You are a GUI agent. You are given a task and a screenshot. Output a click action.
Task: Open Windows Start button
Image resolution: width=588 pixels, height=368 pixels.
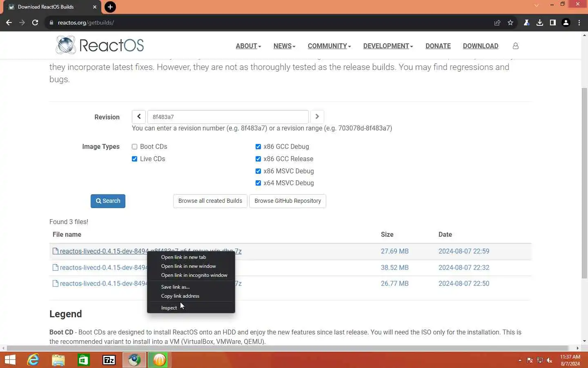pyautogui.click(x=10, y=360)
